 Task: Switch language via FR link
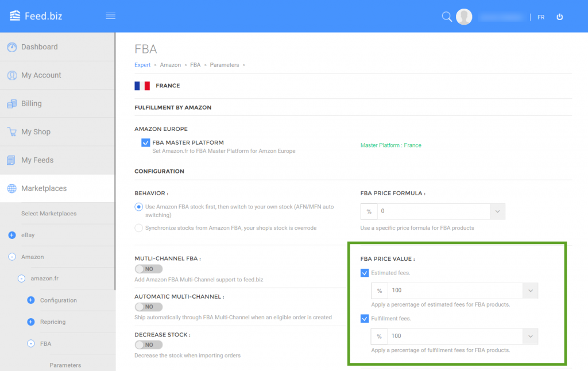pos(541,17)
